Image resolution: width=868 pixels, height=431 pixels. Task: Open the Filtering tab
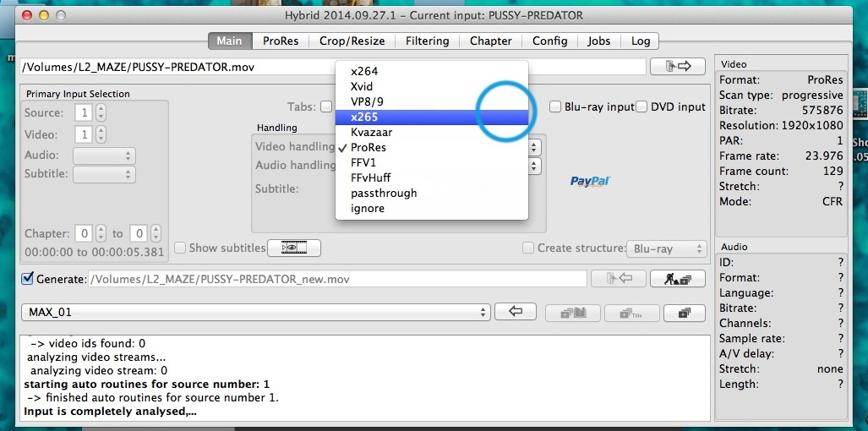coord(427,41)
